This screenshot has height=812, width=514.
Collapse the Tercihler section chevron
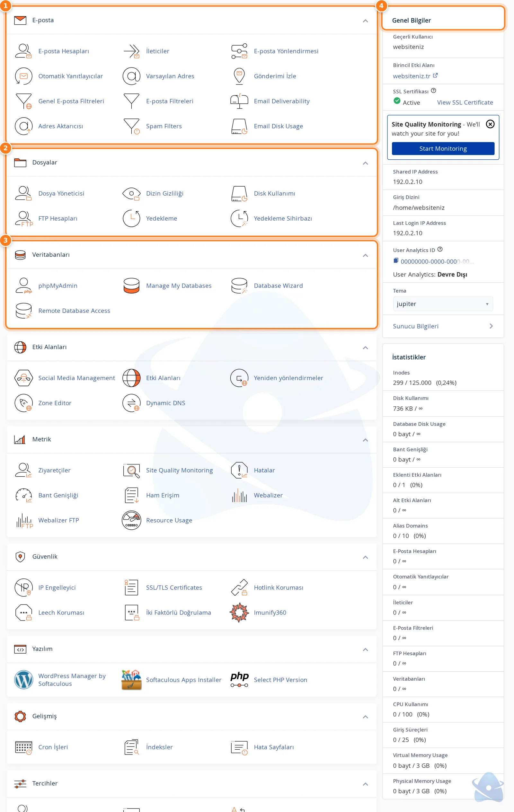365,784
